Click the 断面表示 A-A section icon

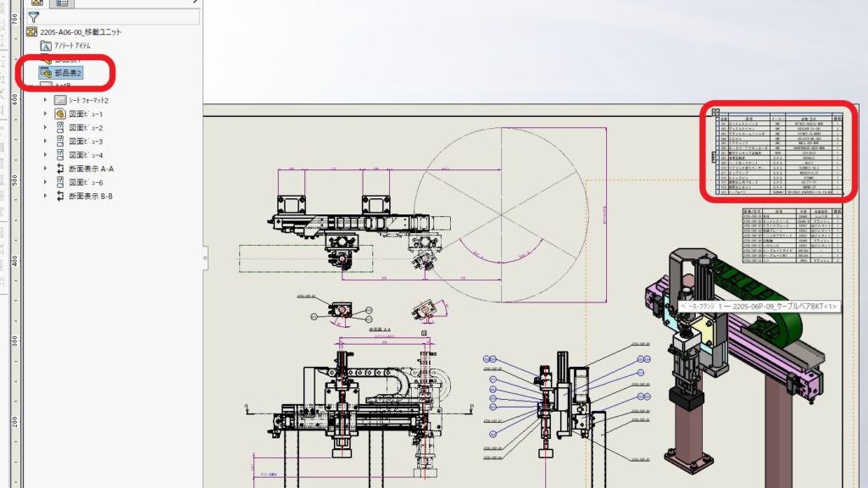[60, 169]
